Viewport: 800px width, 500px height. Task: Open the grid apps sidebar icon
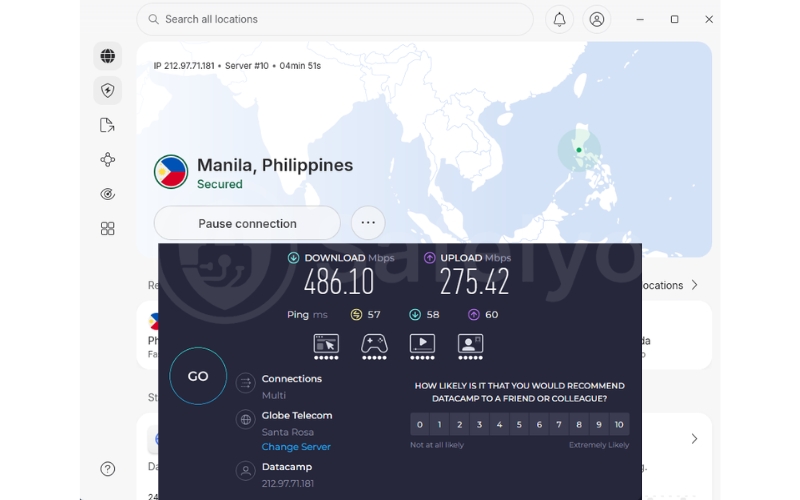pos(108,229)
